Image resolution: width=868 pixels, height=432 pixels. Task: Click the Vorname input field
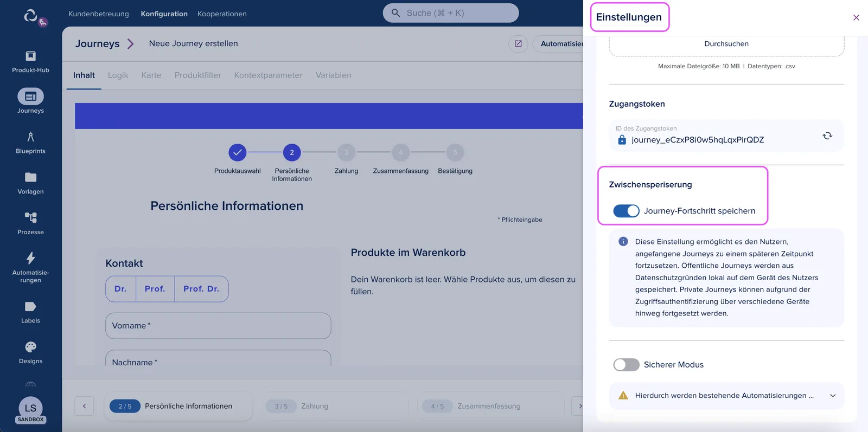[218, 326]
